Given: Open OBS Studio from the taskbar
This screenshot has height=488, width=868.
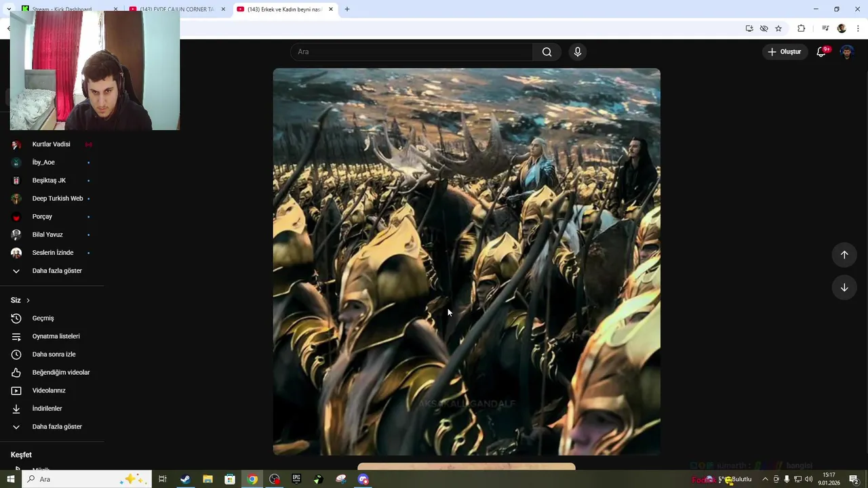Looking at the screenshot, I should click(x=275, y=479).
